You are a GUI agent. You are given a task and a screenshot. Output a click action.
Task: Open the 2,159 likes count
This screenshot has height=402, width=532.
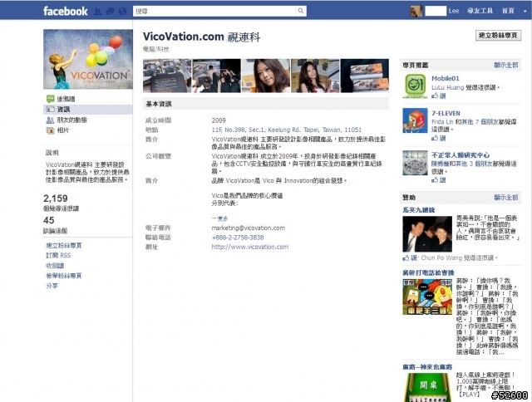click(x=56, y=199)
